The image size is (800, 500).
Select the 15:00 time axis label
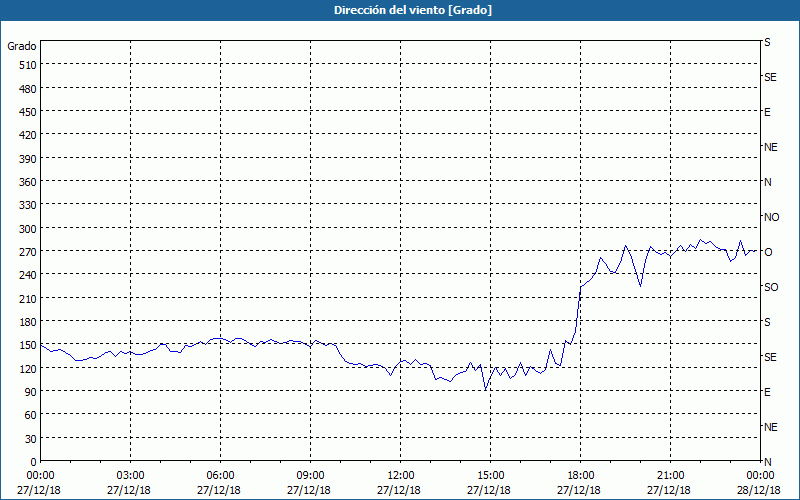(490, 476)
